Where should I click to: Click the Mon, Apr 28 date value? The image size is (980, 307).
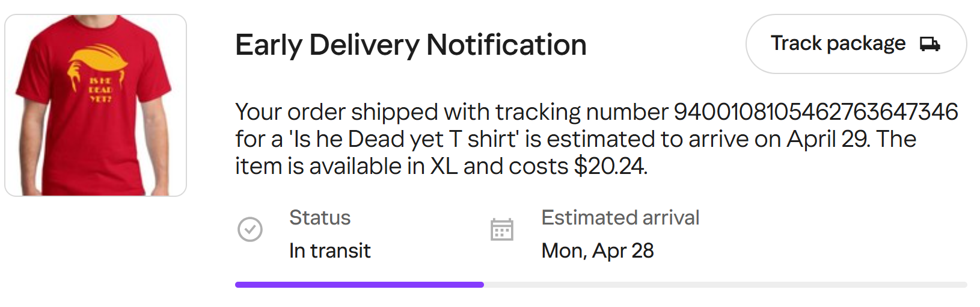point(597,250)
